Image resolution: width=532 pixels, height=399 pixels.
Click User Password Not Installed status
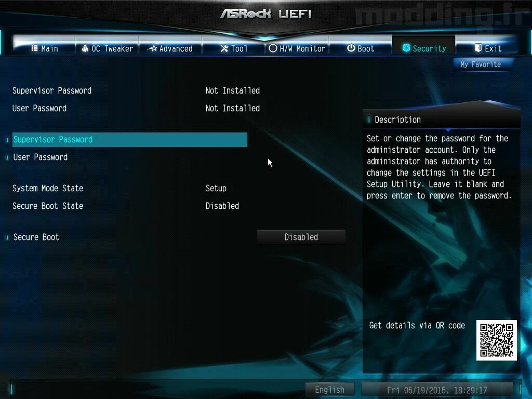[233, 108]
